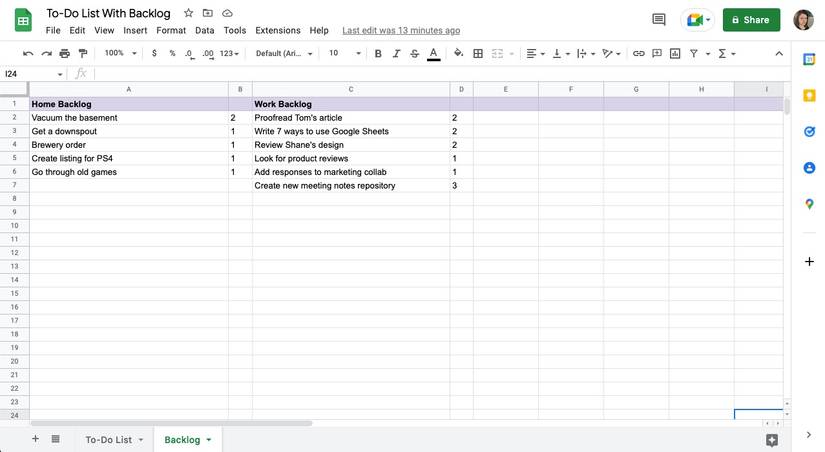Open the font size dropdown showing 10

345,53
